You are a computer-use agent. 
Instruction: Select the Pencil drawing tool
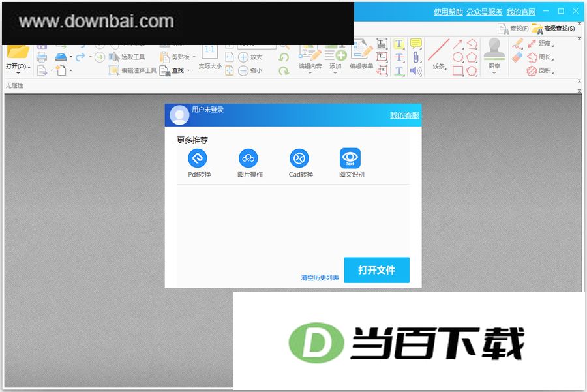518,44
